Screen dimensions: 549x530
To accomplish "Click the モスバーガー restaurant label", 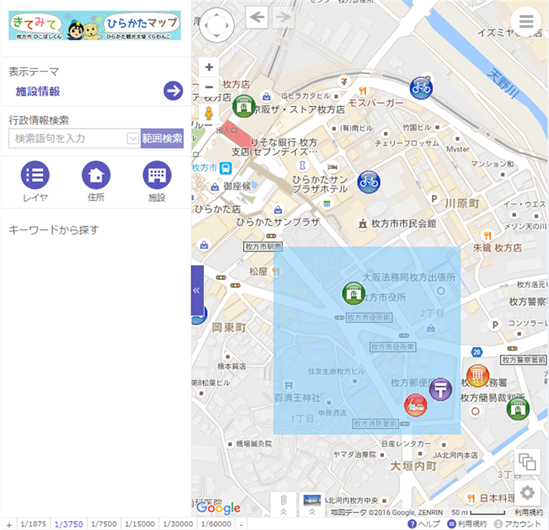I will (x=376, y=103).
